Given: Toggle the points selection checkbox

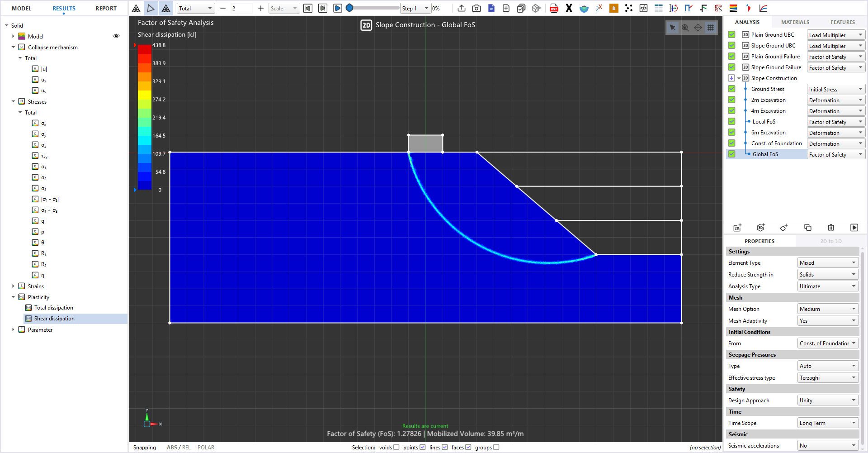Looking at the screenshot, I should click(x=423, y=447).
